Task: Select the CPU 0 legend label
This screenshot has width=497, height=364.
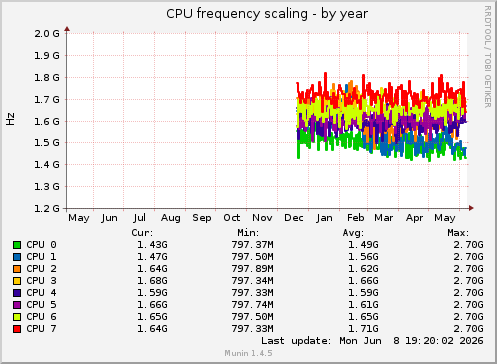Action: [x=41, y=245]
